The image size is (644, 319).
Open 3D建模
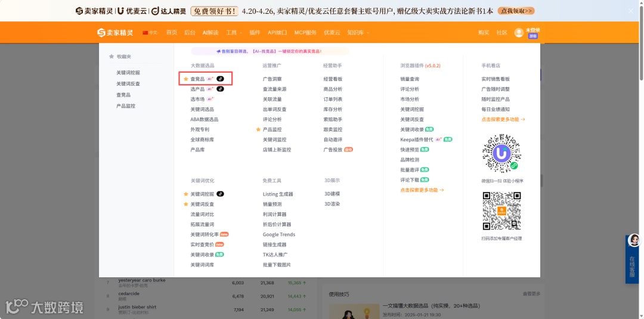point(332,194)
